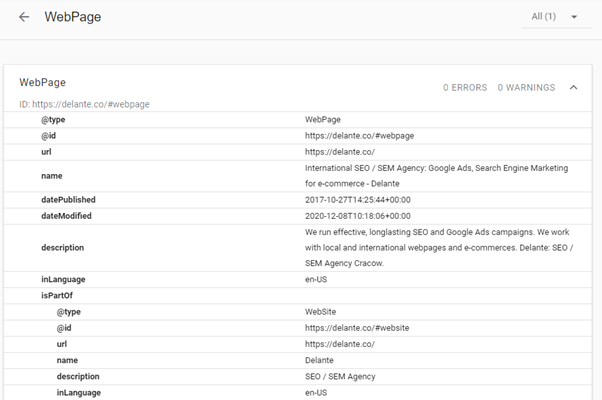602x400 pixels.
Task: Select the nested @id label under isPartOf
Action: point(64,328)
